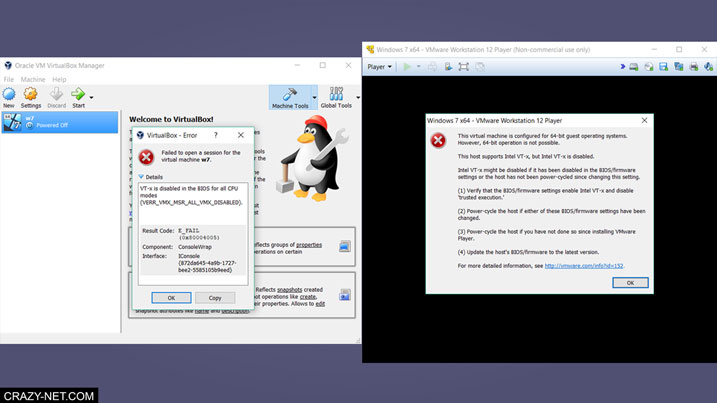Image resolution: width=717 pixels, height=403 pixels.
Task: Click the New virtual machine icon
Action: [9, 94]
